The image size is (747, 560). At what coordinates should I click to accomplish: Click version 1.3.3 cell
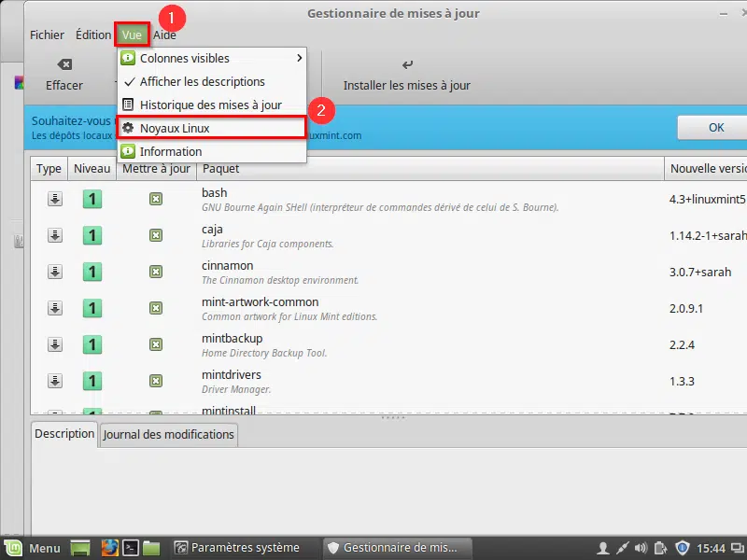pos(682,381)
